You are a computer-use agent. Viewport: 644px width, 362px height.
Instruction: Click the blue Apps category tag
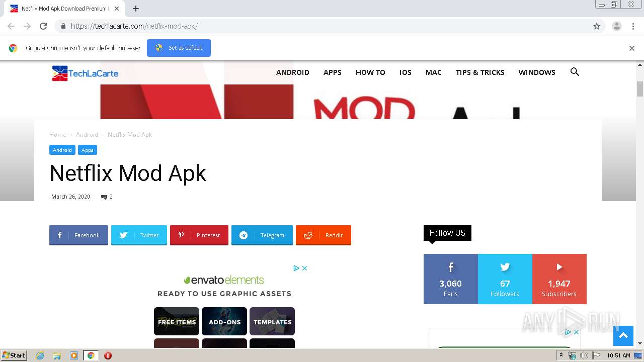coord(88,150)
